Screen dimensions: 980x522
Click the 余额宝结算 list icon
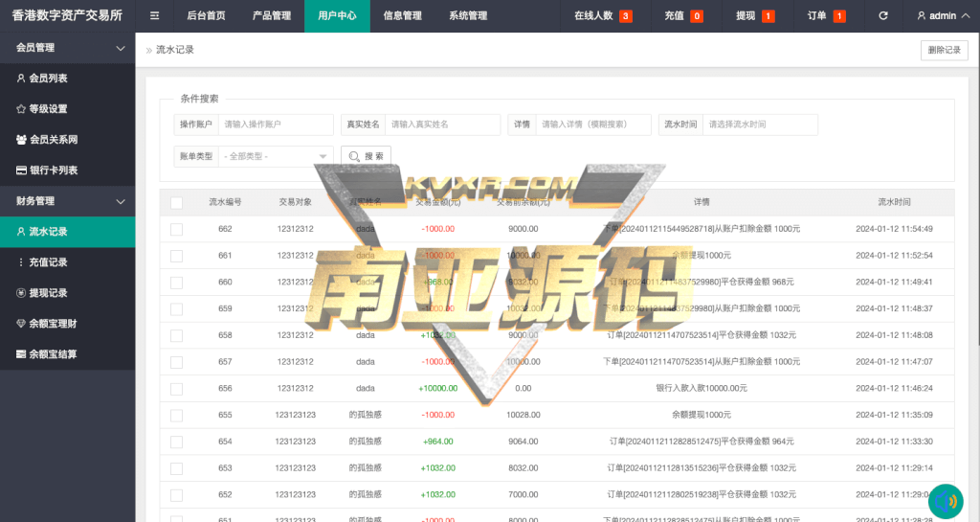(x=21, y=353)
